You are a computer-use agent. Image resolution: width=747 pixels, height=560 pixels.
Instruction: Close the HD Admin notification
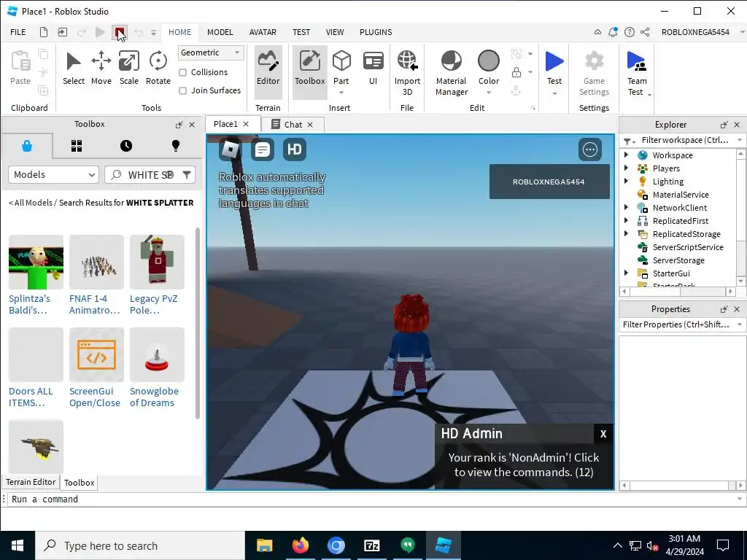coord(603,434)
